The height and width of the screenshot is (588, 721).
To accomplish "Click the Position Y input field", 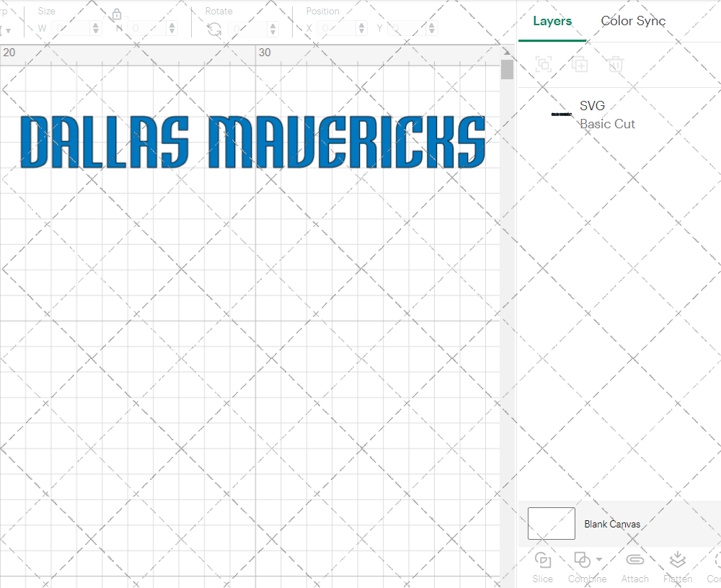I will 407,29.
